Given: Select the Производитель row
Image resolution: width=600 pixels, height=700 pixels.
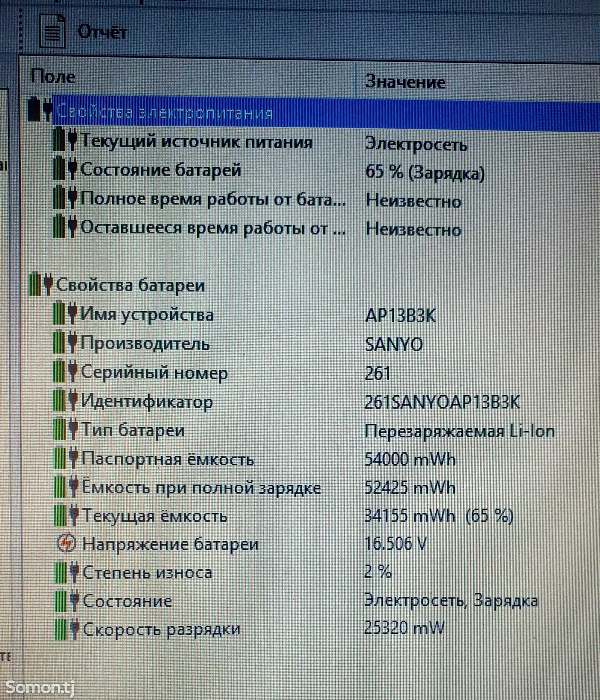Looking at the screenshot, I should coord(145,344).
